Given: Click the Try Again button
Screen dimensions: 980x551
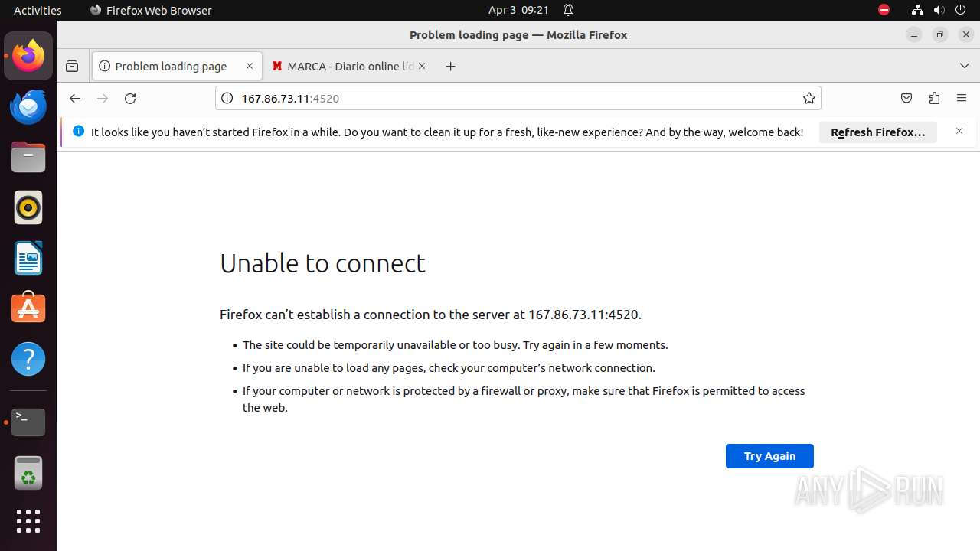Looking at the screenshot, I should tap(769, 456).
